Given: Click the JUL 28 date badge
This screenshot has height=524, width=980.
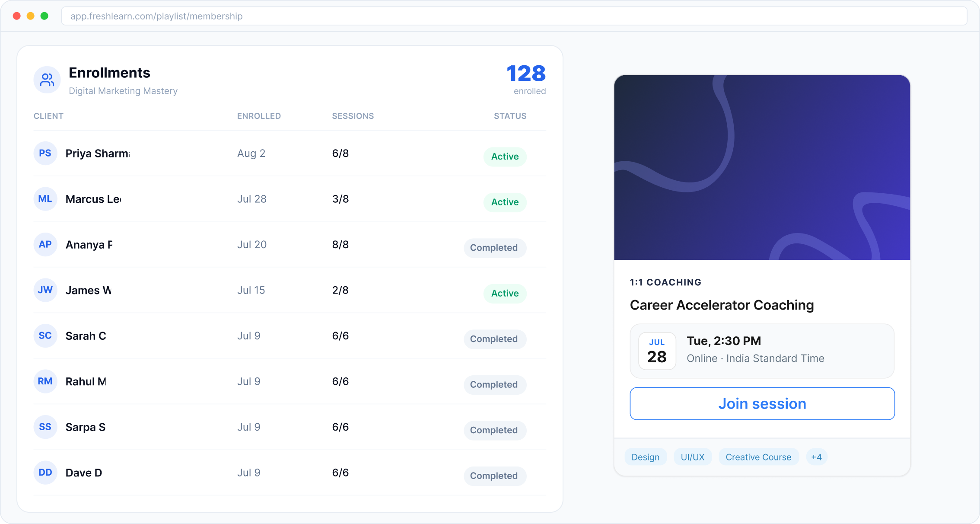Looking at the screenshot, I should 657,351.
